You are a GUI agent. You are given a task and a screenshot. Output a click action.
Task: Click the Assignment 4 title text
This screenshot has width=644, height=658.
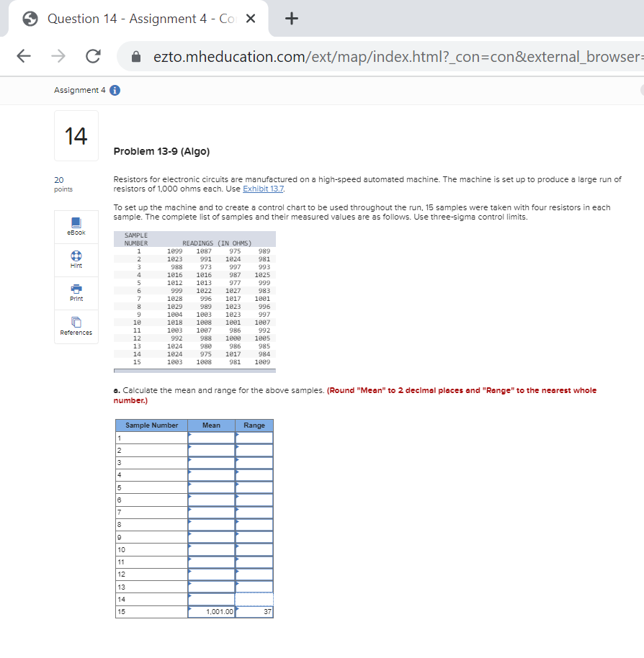80,90
